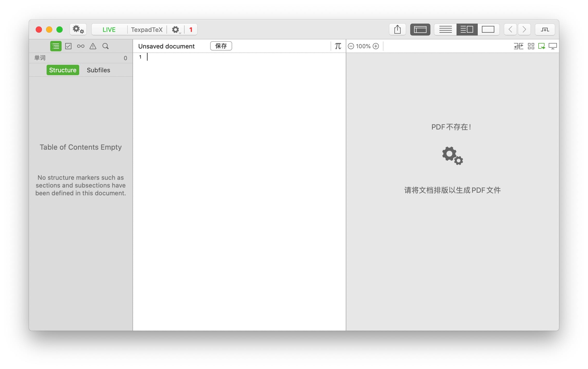Viewport: 588px width, 369px height.
Task: Switch to the Subfiles tab
Action: [x=98, y=70]
